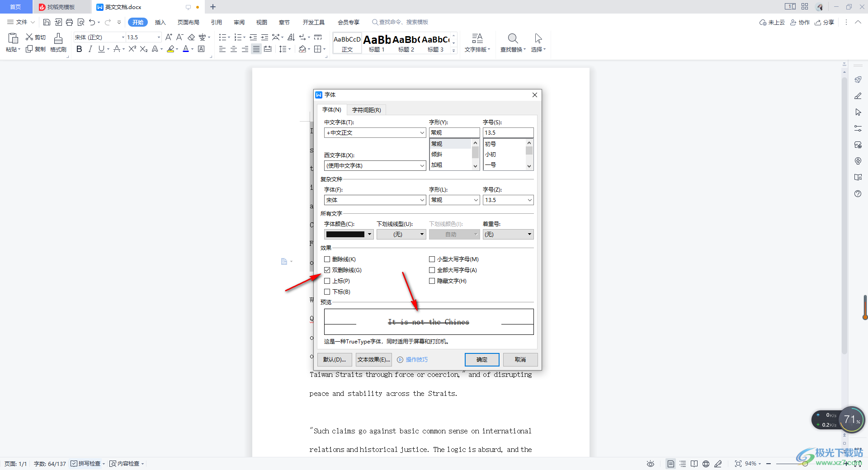The height and width of the screenshot is (470, 868).
Task: Switch to the 字符间距(R) tab
Action: click(366, 110)
